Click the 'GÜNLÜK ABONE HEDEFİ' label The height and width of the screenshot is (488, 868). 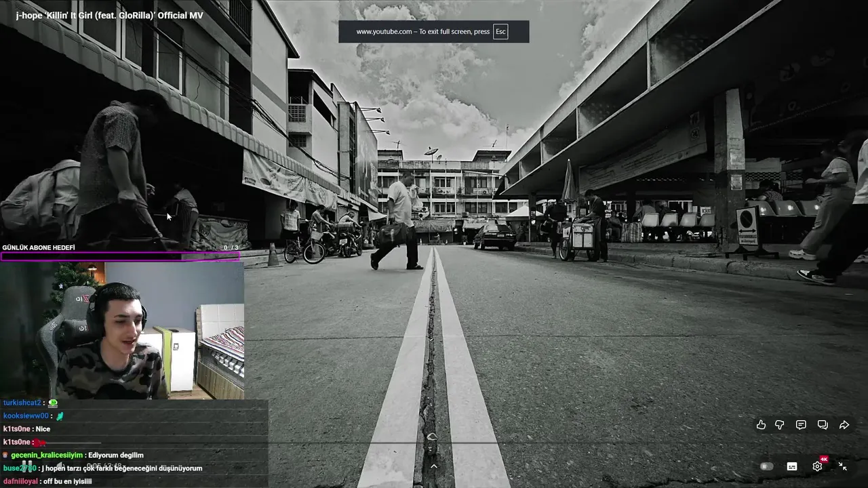39,247
